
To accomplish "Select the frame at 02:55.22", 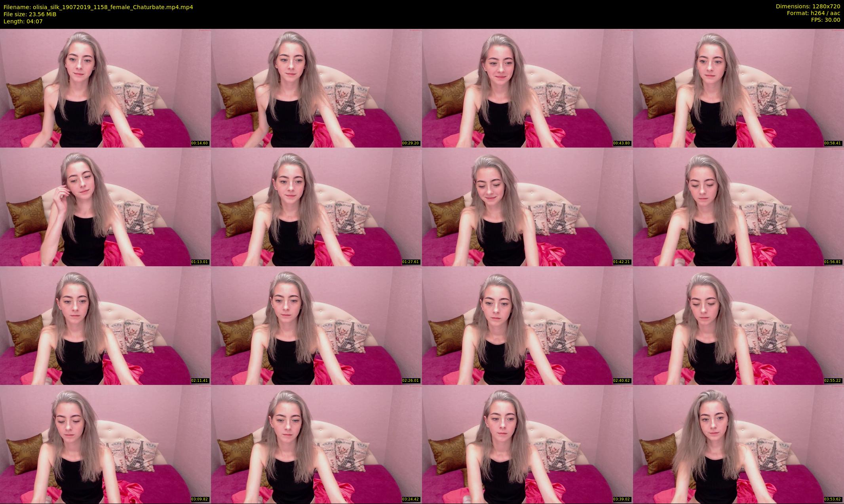I will [738, 325].
